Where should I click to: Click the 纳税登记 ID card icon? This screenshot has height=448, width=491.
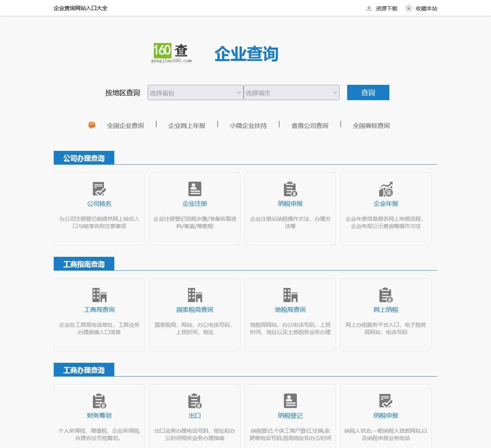click(290, 401)
